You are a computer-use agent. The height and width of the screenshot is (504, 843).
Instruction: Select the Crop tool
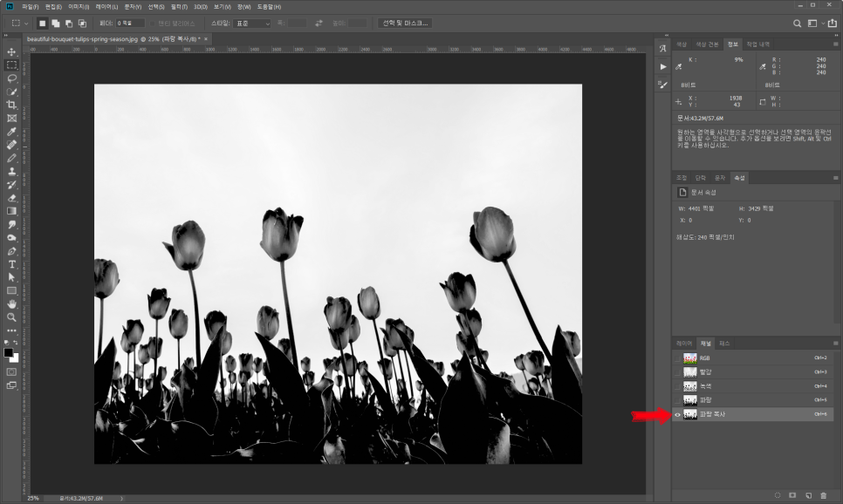[11, 105]
